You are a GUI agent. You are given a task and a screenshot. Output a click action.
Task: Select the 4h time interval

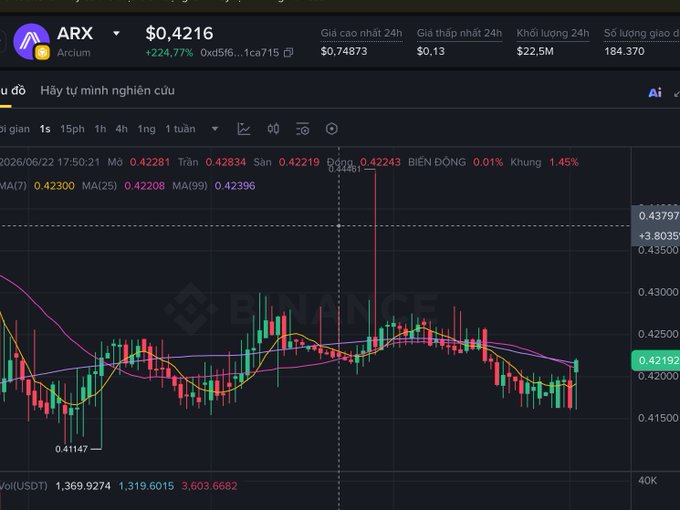click(x=121, y=129)
